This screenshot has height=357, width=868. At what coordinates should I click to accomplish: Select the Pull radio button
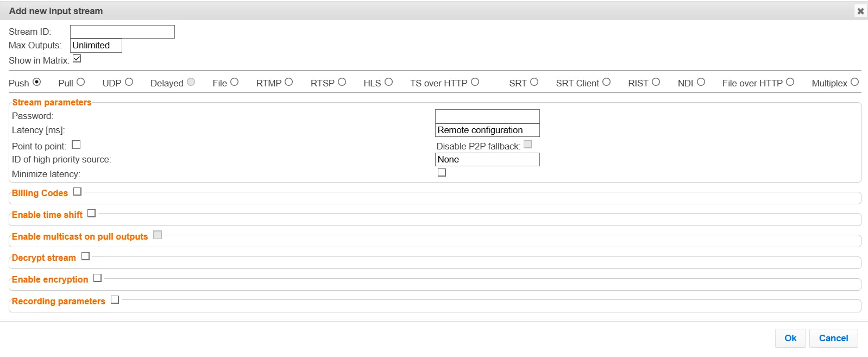pos(81,82)
